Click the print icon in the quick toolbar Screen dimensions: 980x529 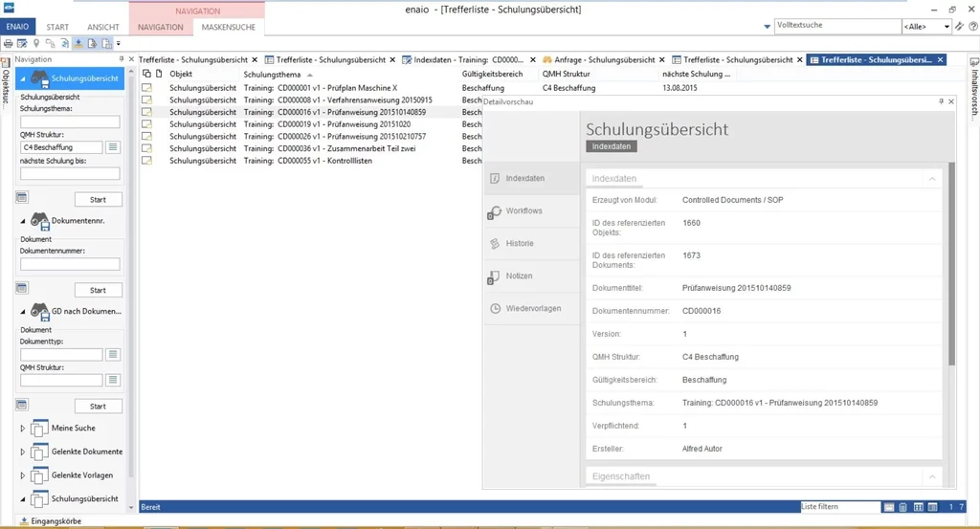(x=8, y=44)
